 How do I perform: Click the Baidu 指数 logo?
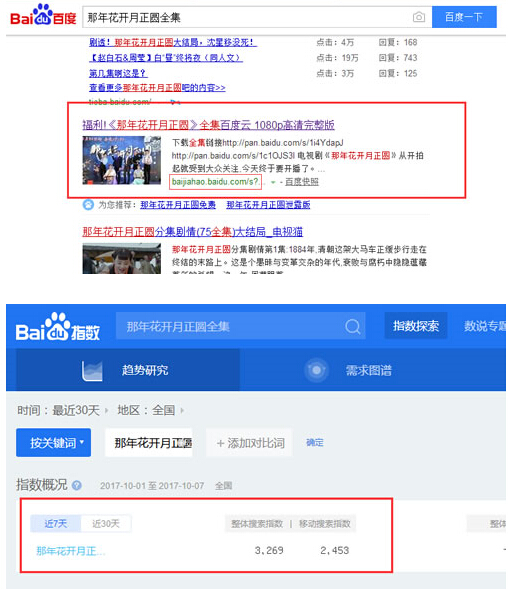[x=58, y=327]
